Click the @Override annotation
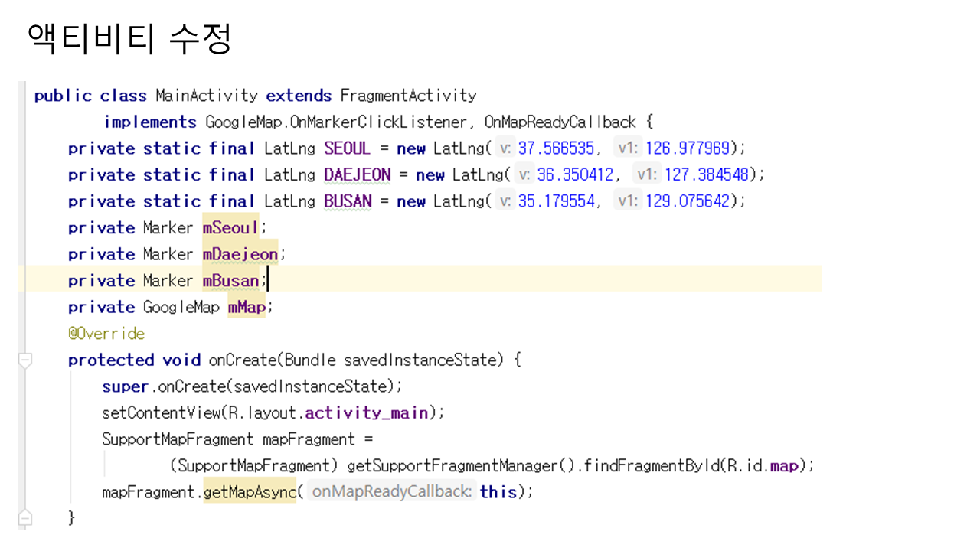 tap(106, 334)
